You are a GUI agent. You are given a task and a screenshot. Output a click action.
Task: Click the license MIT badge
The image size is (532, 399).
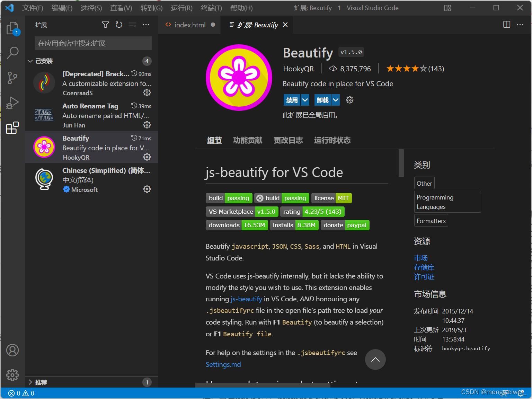(x=331, y=198)
